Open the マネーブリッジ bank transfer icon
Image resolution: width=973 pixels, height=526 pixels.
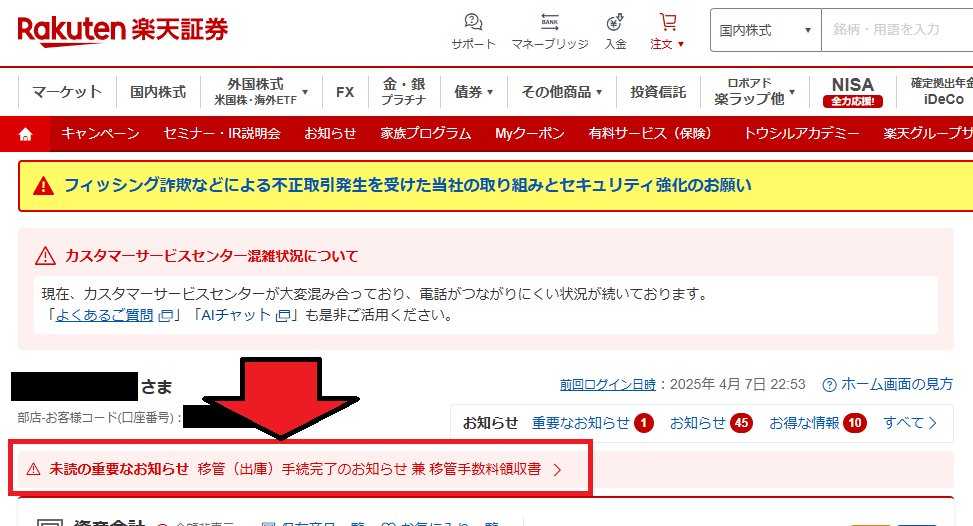click(x=550, y=31)
